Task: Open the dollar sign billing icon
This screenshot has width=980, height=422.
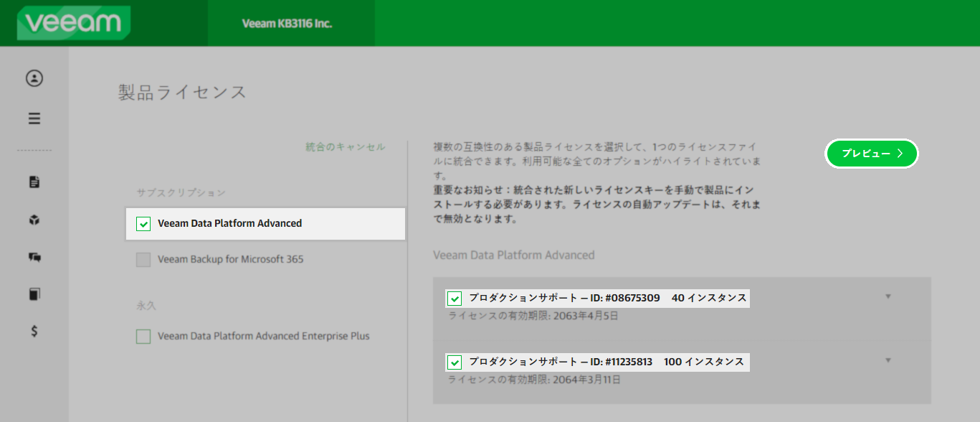Action: tap(34, 331)
